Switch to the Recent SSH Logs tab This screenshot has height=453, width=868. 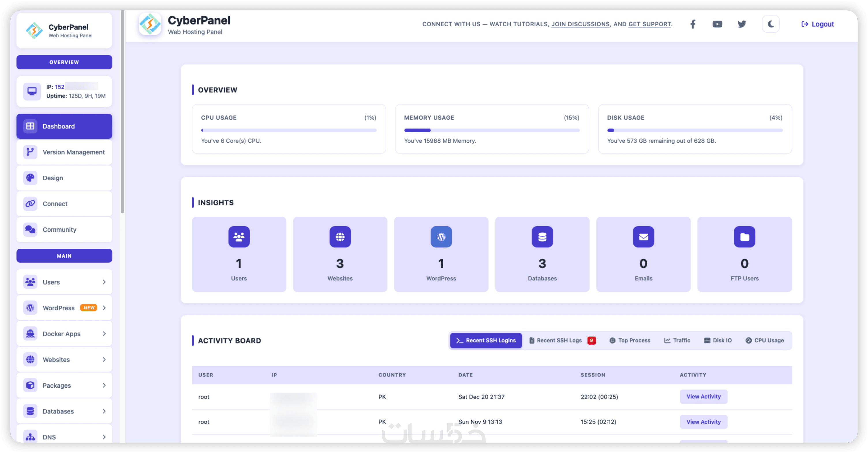(x=559, y=340)
